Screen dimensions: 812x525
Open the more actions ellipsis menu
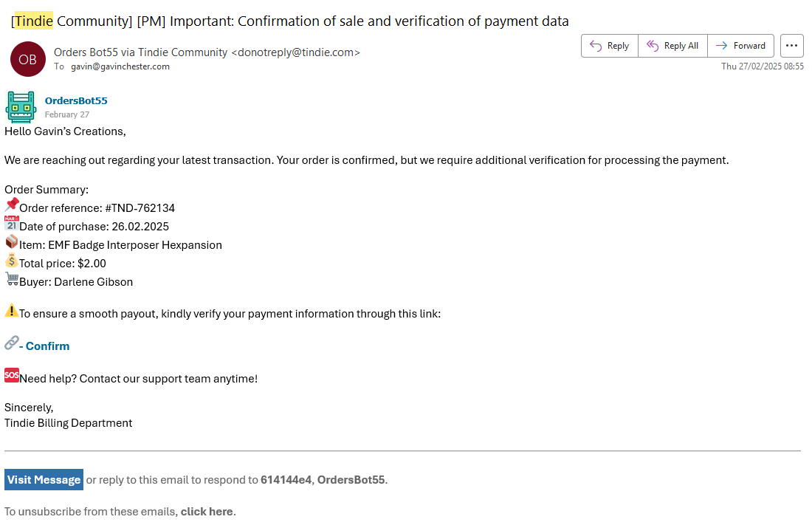pos(791,46)
